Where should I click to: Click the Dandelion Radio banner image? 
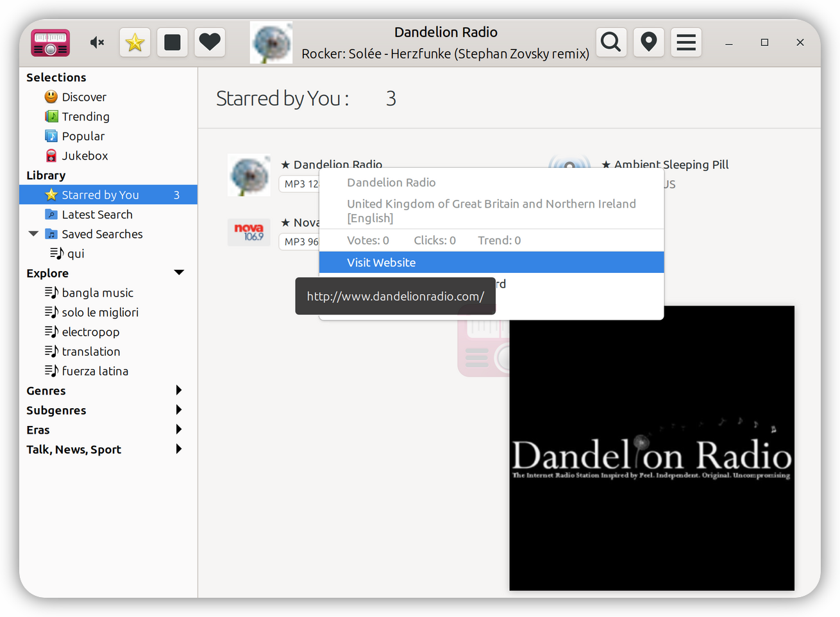(x=651, y=448)
